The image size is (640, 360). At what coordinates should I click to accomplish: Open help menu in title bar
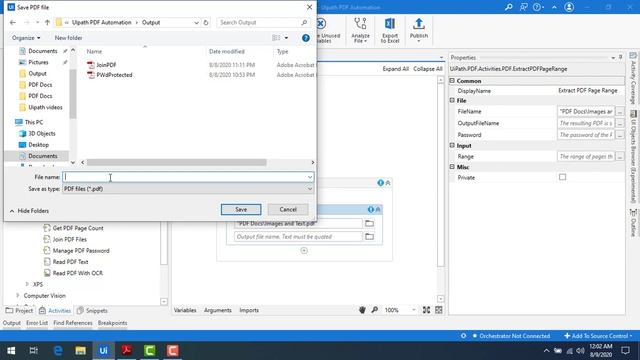click(x=538, y=7)
